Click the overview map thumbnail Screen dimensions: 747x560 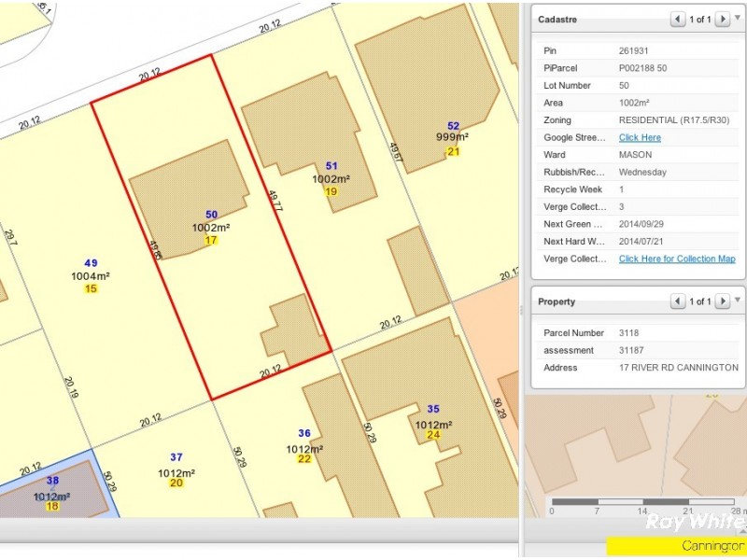click(635, 448)
